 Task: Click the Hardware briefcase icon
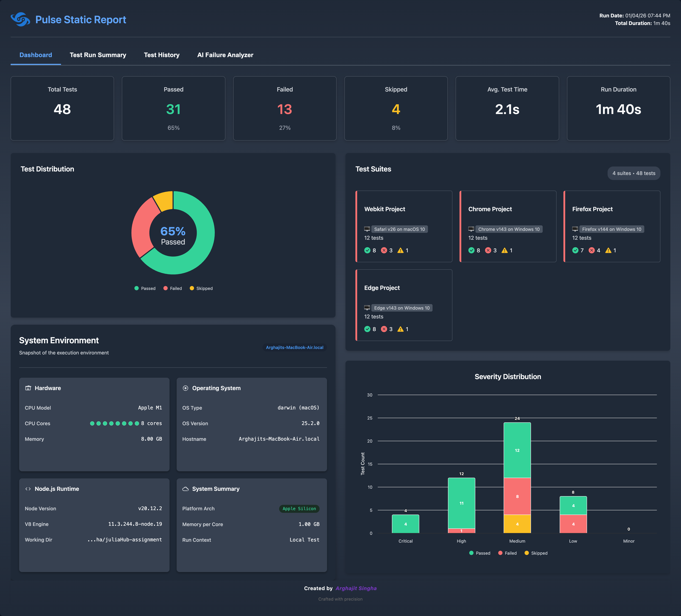[x=28, y=388]
